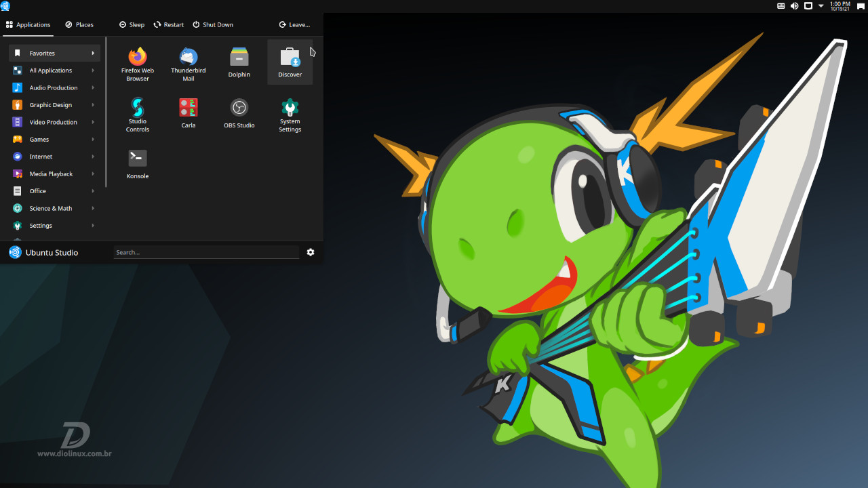
Task: Select the Applications tab
Action: pyautogui.click(x=28, y=24)
